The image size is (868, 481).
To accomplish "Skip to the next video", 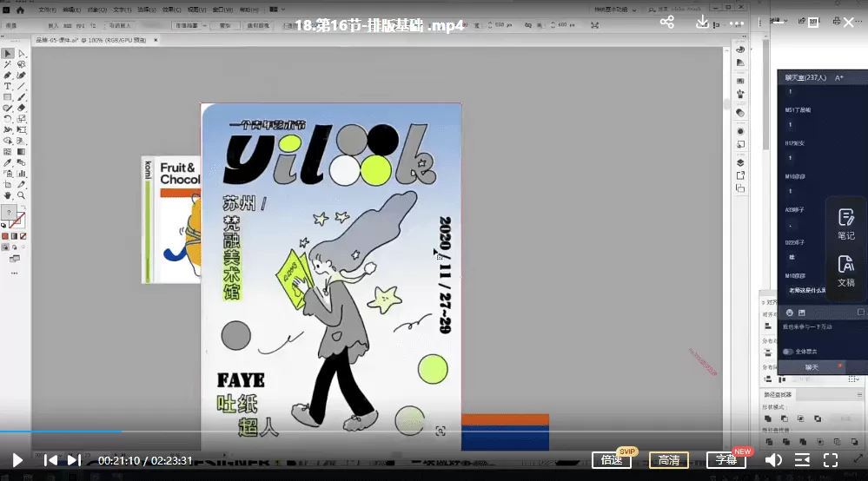I will (x=74, y=460).
